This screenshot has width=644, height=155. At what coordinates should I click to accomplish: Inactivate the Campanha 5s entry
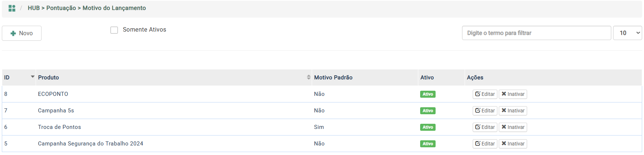coord(513,111)
